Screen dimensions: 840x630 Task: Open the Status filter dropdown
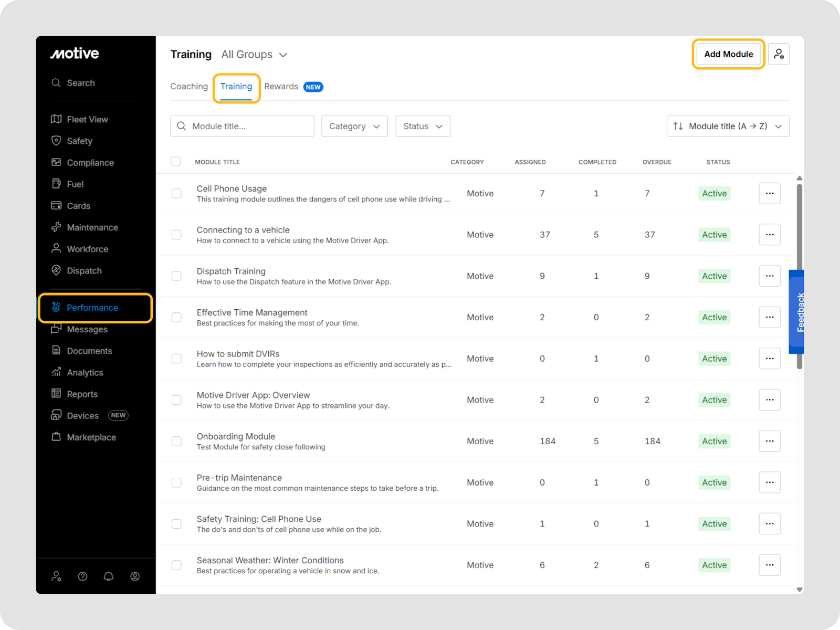423,126
